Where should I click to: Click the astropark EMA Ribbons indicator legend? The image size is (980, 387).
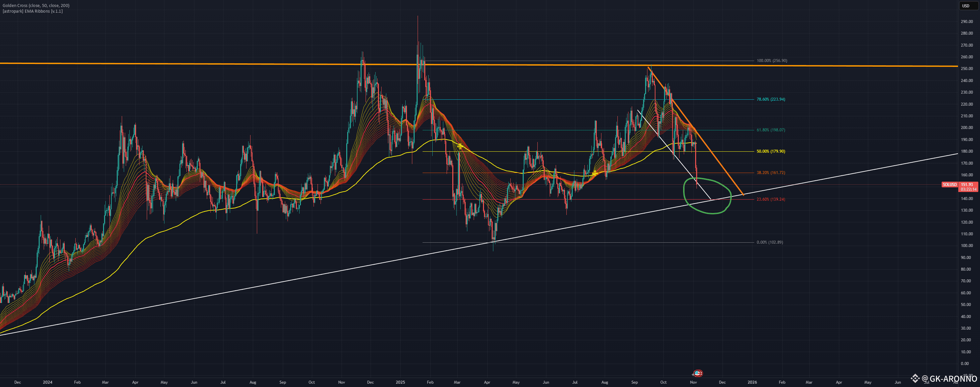33,11
